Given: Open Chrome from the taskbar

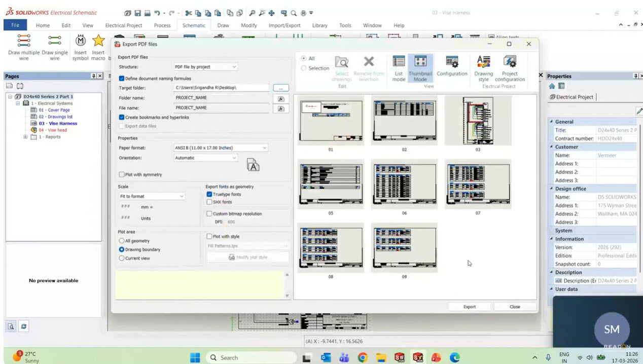Looking at the screenshot, I should coord(362,357).
